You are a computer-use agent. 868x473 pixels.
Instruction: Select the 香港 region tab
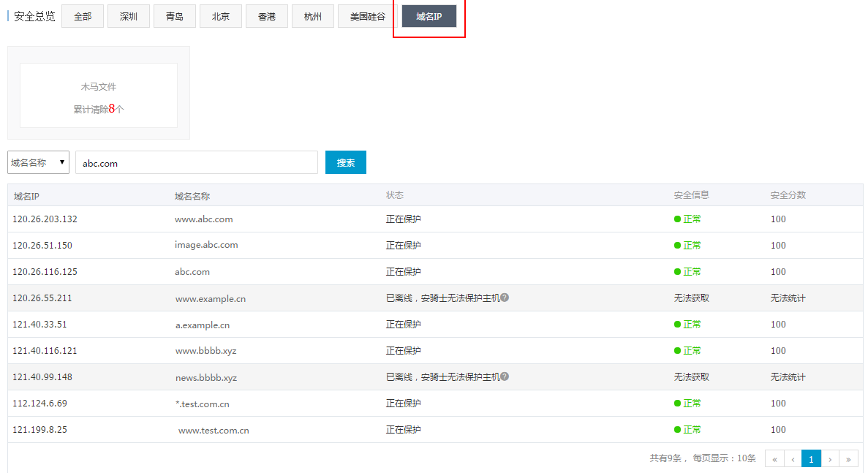click(x=267, y=16)
